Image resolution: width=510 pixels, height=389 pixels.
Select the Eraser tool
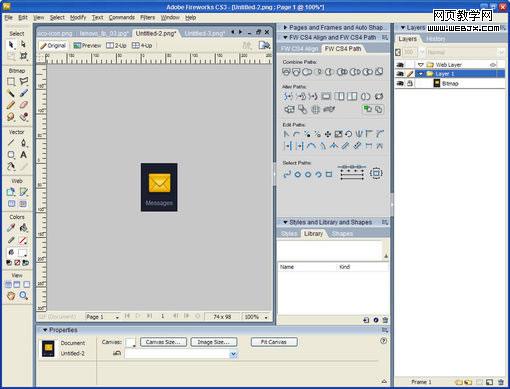coord(23,105)
